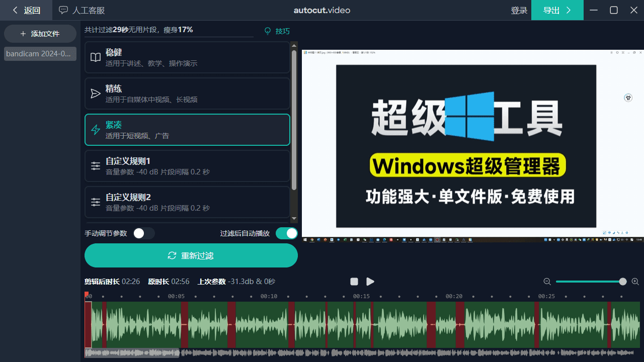Select the 稳健 preset with the book icon
The image size is (644, 362).
[x=187, y=57]
